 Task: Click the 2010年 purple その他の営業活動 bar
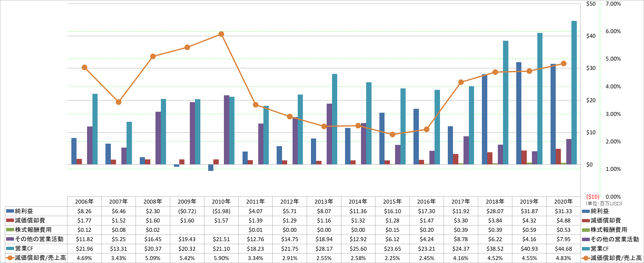point(227,130)
